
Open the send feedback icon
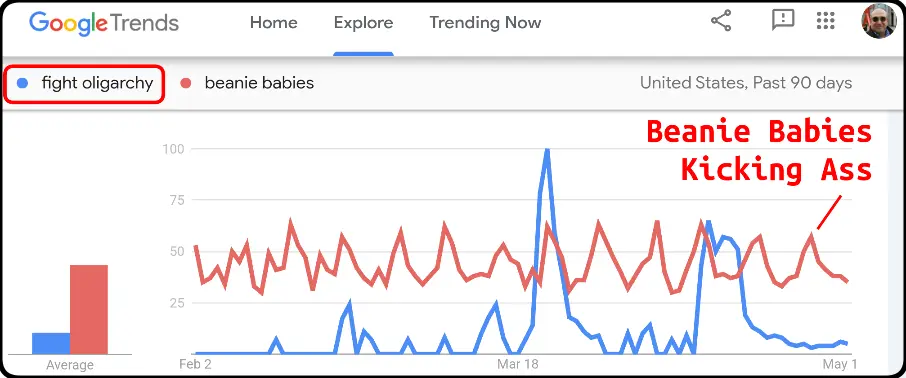click(782, 21)
